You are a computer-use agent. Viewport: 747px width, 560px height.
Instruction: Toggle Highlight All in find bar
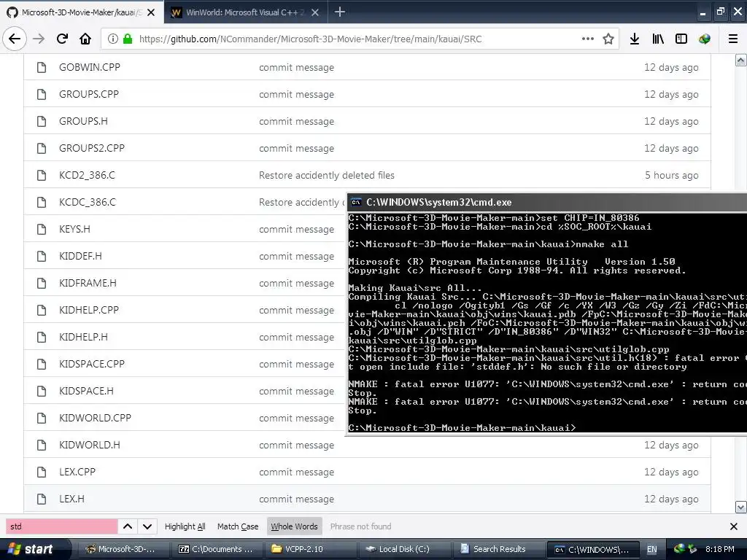pyautogui.click(x=185, y=526)
